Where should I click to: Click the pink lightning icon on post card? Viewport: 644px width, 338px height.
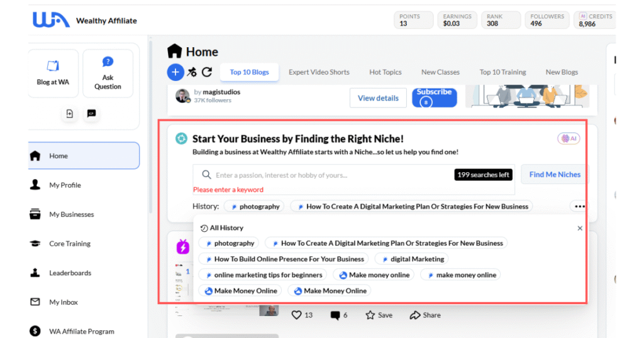[x=183, y=246]
